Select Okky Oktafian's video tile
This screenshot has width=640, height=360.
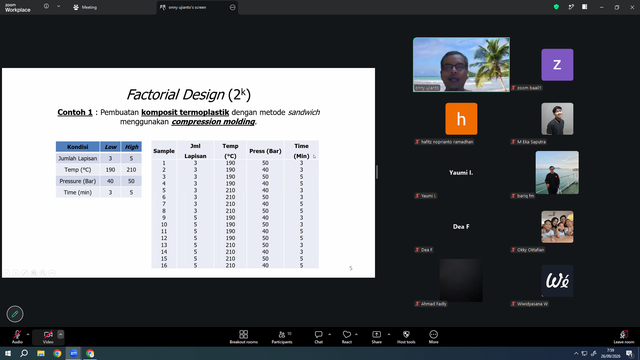[557, 227]
